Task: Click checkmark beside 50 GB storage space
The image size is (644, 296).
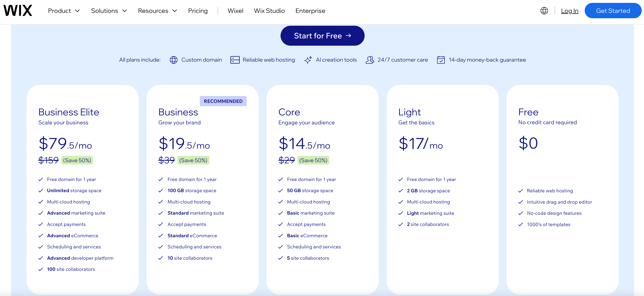Action: [x=281, y=191]
